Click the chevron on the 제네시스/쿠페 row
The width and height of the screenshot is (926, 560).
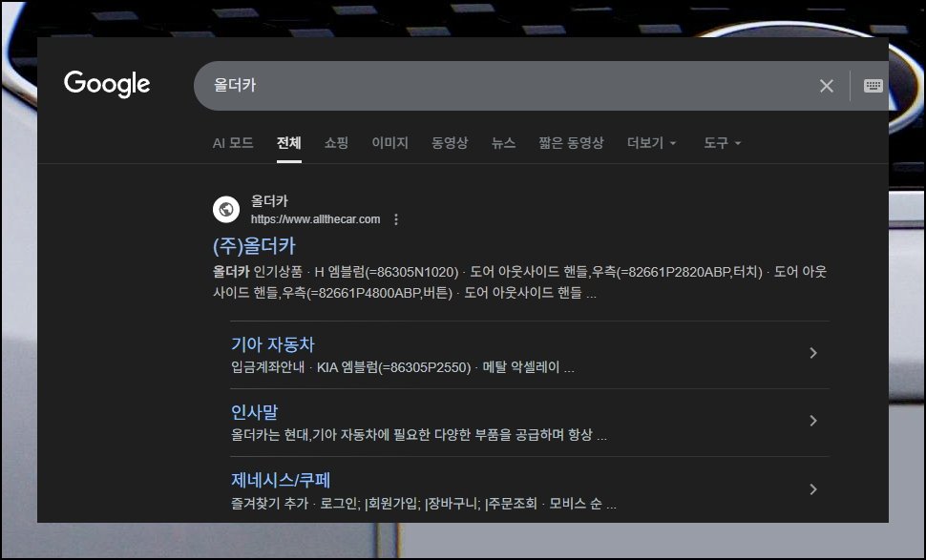[x=813, y=489]
